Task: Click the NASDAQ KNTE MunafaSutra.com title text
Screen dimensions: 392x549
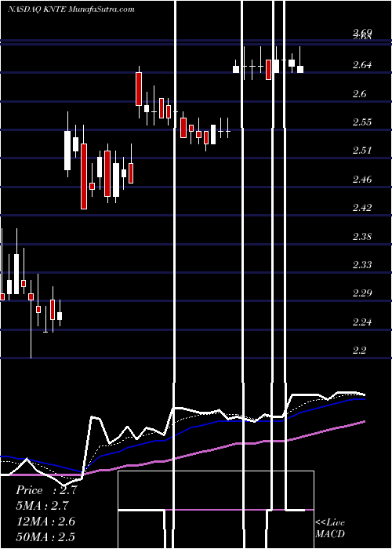Action: pos(71,9)
